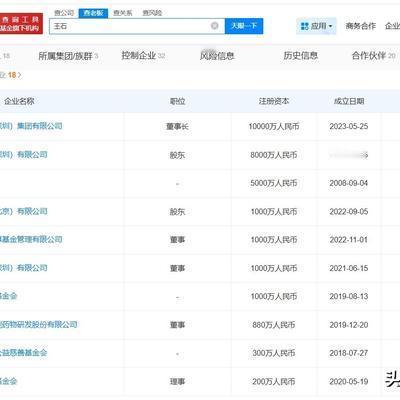Open the 集团有限公司 company link in 董事长 row
The height and width of the screenshot is (400, 400).
click(x=31, y=126)
